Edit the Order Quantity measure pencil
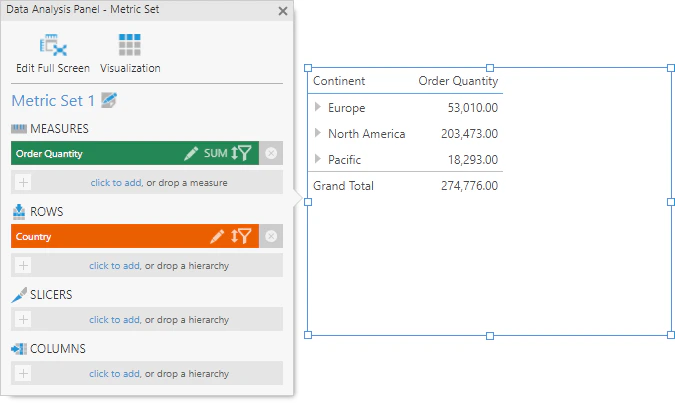Image resolution: width=675 pixels, height=403 pixels. click(191, 153)
